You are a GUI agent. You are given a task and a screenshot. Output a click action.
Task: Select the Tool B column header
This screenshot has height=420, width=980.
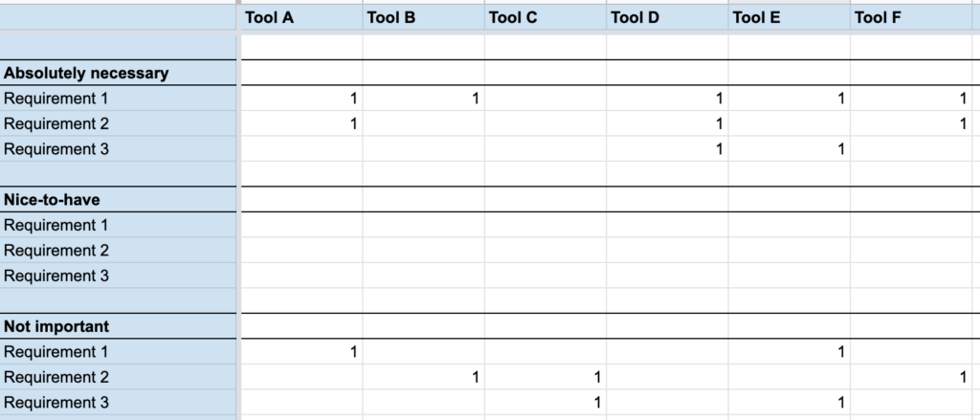[424, 17]
